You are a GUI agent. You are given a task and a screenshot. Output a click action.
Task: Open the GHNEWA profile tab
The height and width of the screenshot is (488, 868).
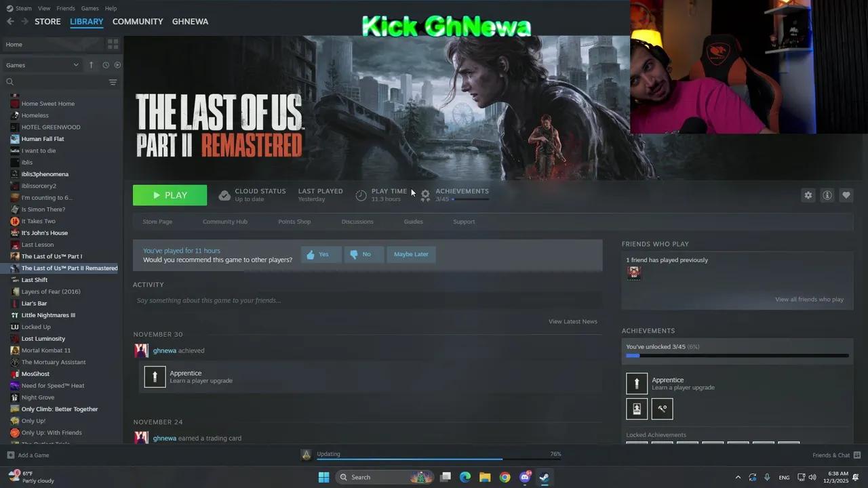(x=190, y=22)
